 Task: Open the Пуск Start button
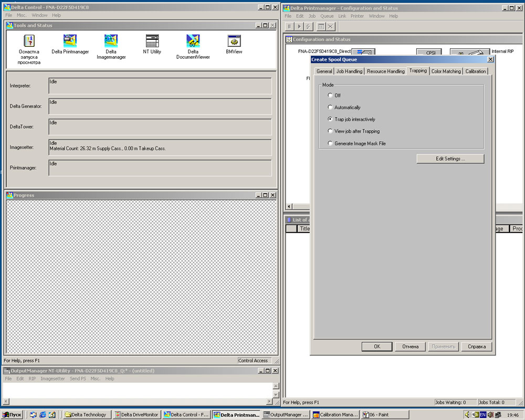click(x=12, y=415)
